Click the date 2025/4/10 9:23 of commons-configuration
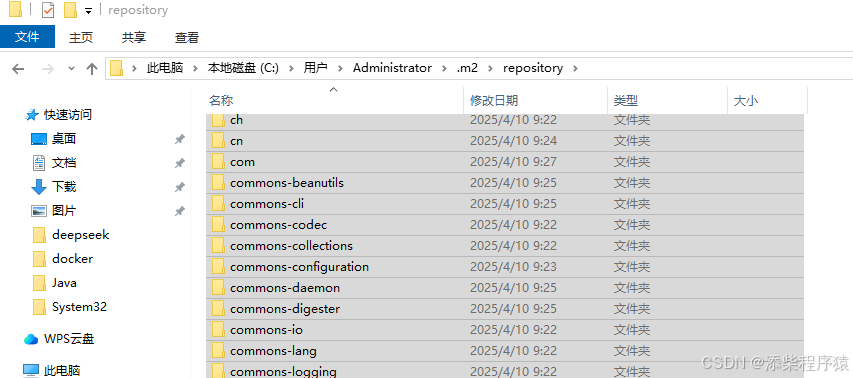The width and height of the screenshot is (853, 378). (x=513, y=267)
